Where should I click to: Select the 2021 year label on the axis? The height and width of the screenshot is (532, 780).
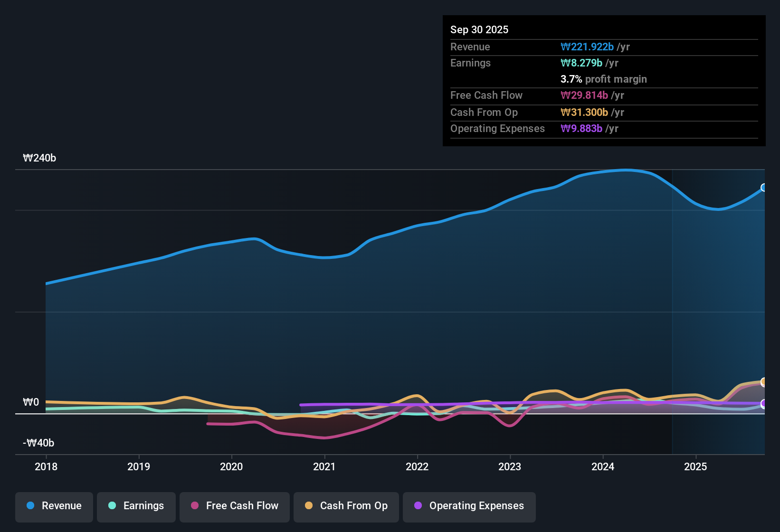[324, 467]
